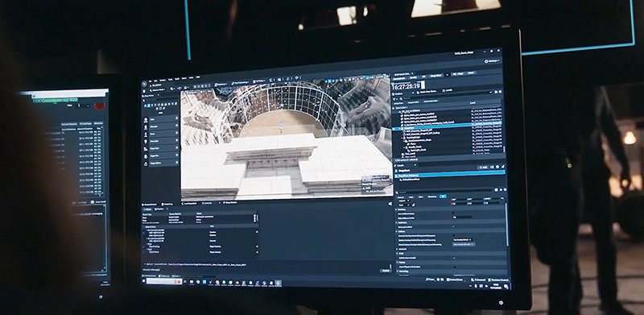The width and height of the screenshot is (644, 315).
Task: Click the Actor icon in Place Actors
Action: pos(146,120)
